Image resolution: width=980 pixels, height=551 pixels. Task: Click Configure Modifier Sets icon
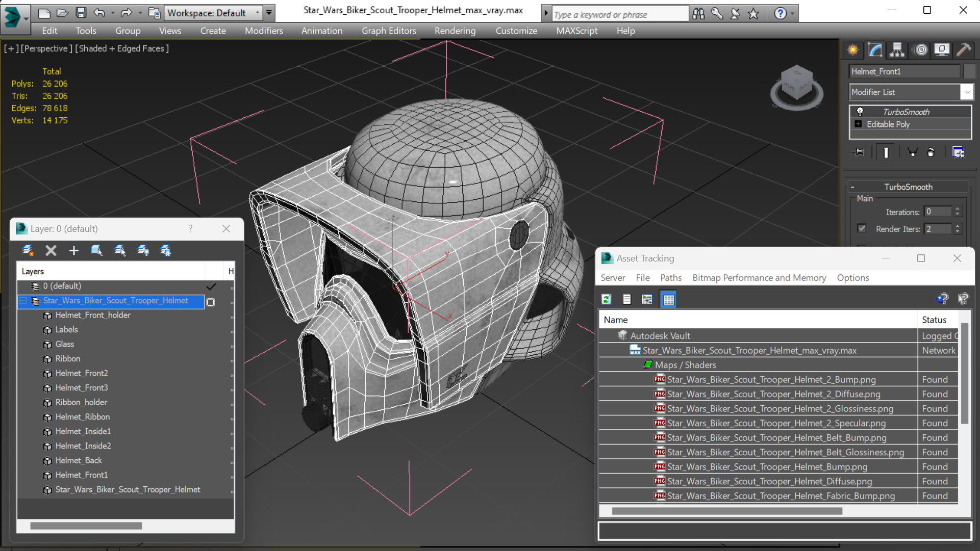pyautogui.click(x=959, y=152)
